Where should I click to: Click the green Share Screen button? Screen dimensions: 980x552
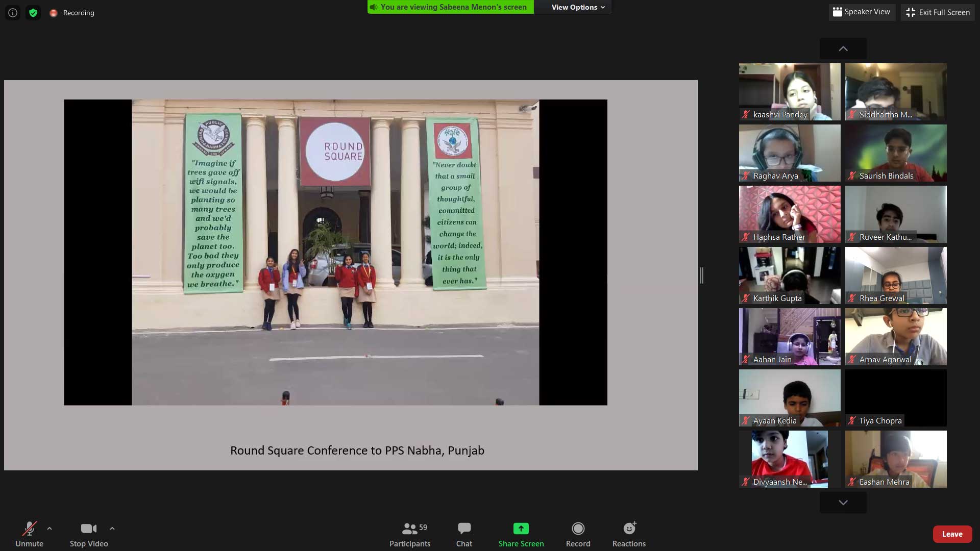pyautogui.click(x=521, y=534)
